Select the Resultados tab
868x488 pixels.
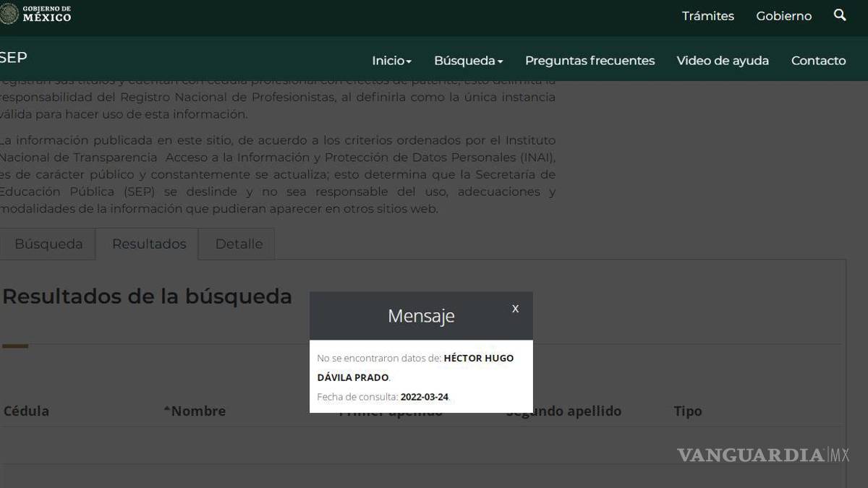pyautogui.click(x=149, y=244)
